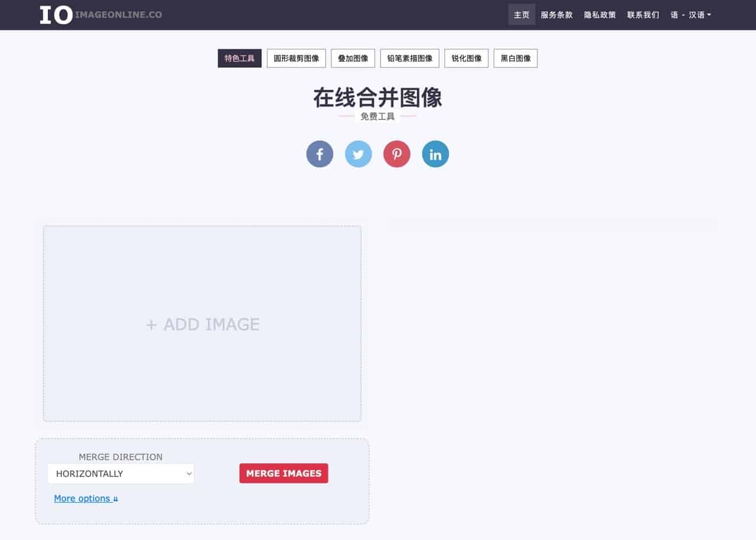Image resolution: width=756 pixels, height=540 pixels.
Task: Share on Pinterest icon
Action: pos(397,154)
